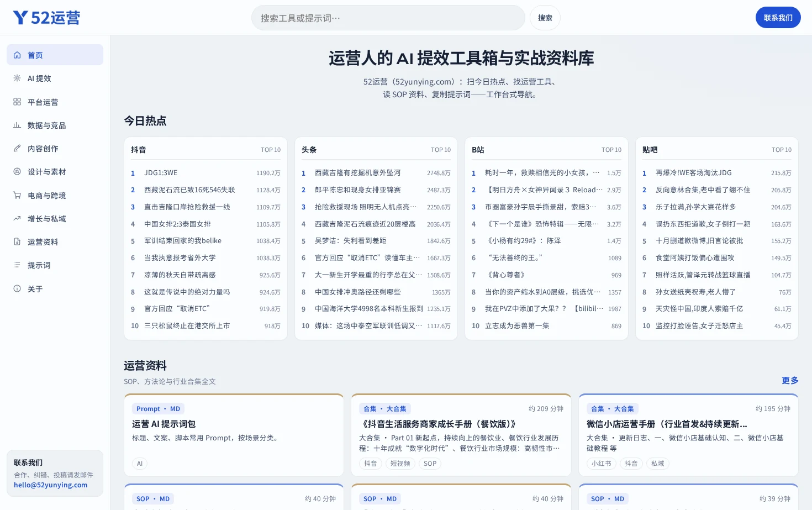Click the 贴吧 hot list heading
The width and height of the screenshot is (812, 510).
pyautogui.click(x=650, y=150)
